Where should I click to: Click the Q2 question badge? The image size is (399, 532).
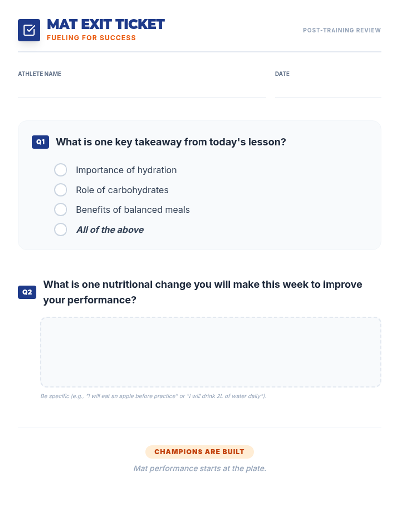tap(27, 292)
